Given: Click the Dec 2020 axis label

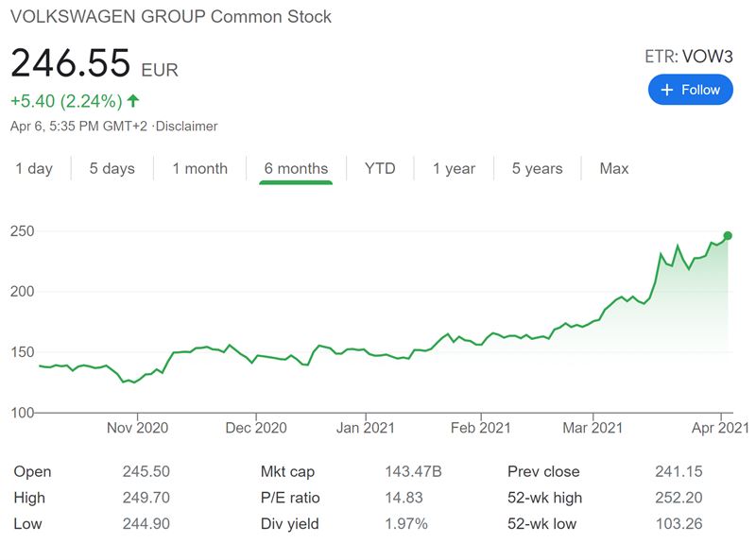Looking at the screenshot, I should [x=256, y=428].
